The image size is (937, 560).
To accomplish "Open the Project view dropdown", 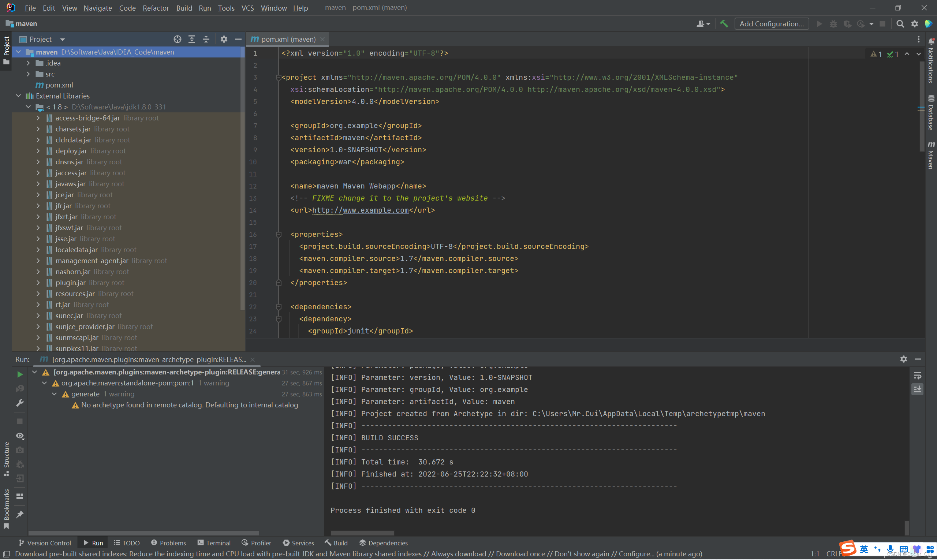I will (63, 39).
